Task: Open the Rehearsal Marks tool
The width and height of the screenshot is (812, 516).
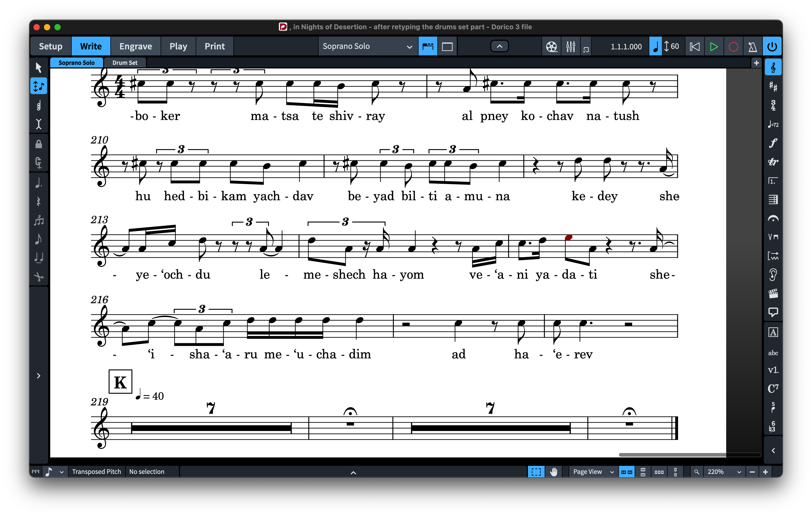Action: (x=773, y=333)
